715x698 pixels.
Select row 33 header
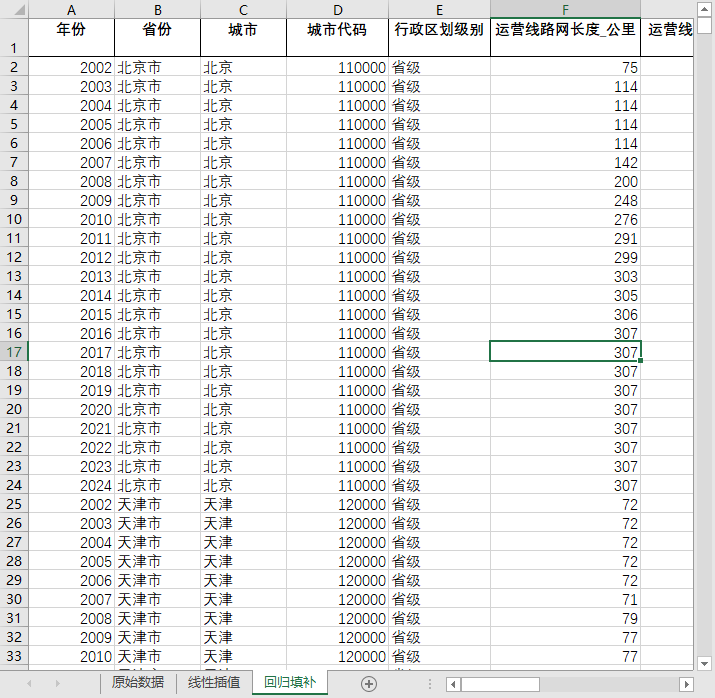click(x=14, y=656)
